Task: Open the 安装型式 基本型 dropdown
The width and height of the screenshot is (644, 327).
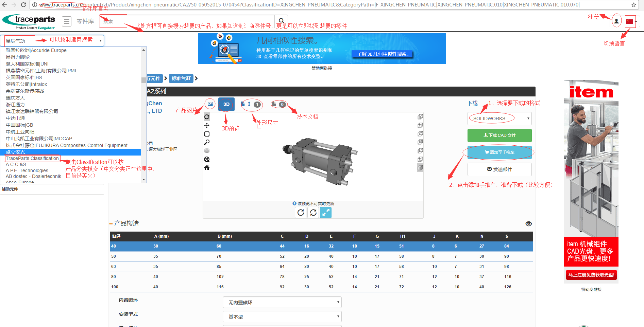Action: [x=282, y=316]
